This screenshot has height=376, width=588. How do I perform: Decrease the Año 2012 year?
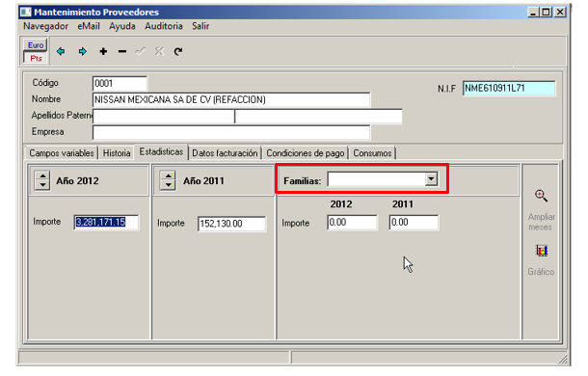click(42, 184)
